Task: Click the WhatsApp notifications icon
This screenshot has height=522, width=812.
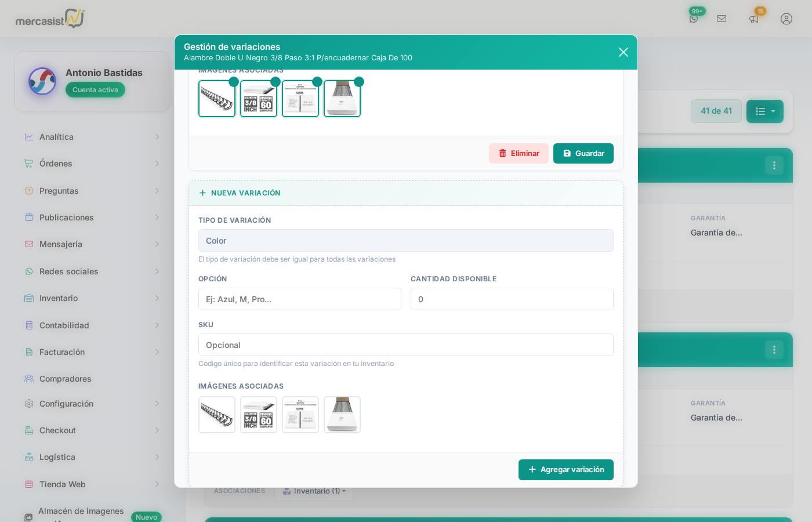Action: click(694, 19)
